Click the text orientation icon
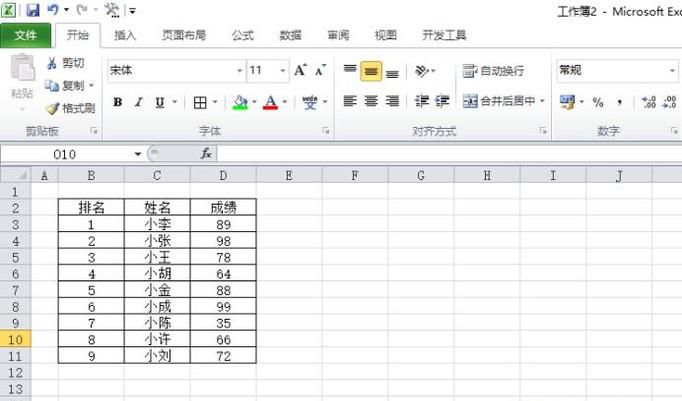This screenshot has width=682, height=401. 421,70
